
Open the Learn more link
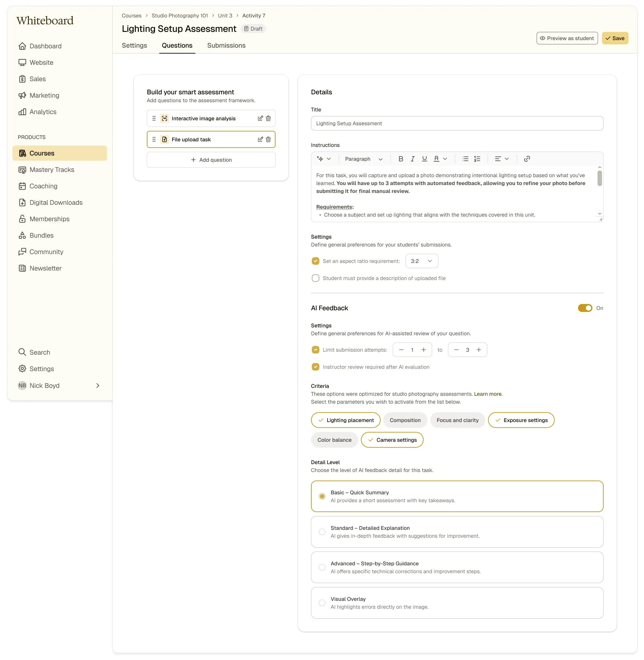pos(487,394)
